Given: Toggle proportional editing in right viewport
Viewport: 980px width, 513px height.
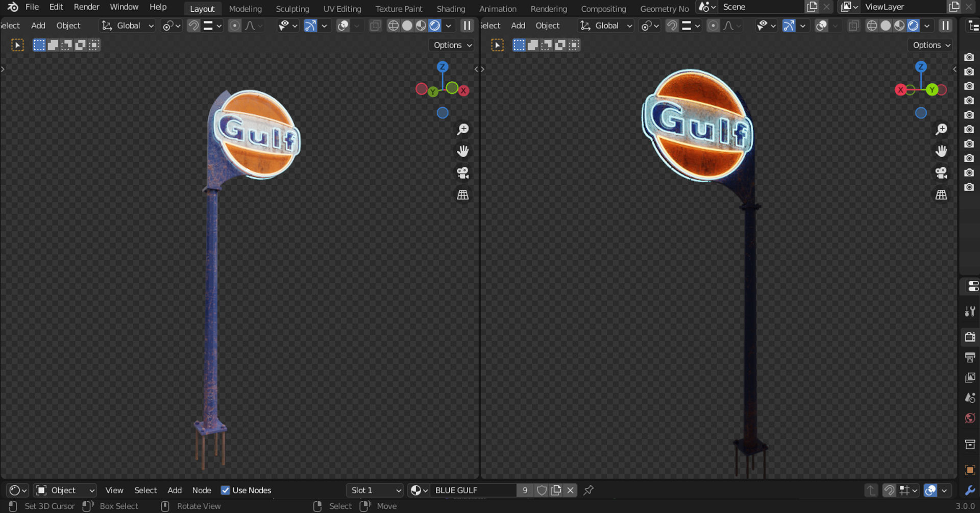Looking at the screenshot, I should click(x=713, y=26).
